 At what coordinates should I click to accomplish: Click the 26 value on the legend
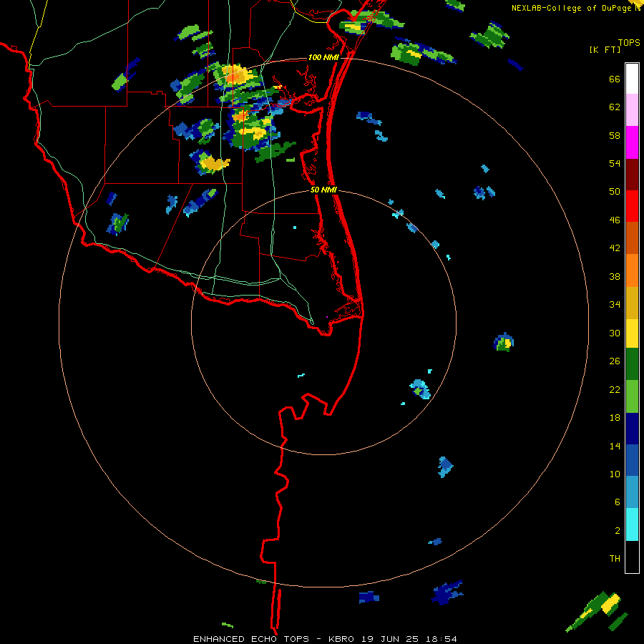point(615,361)
